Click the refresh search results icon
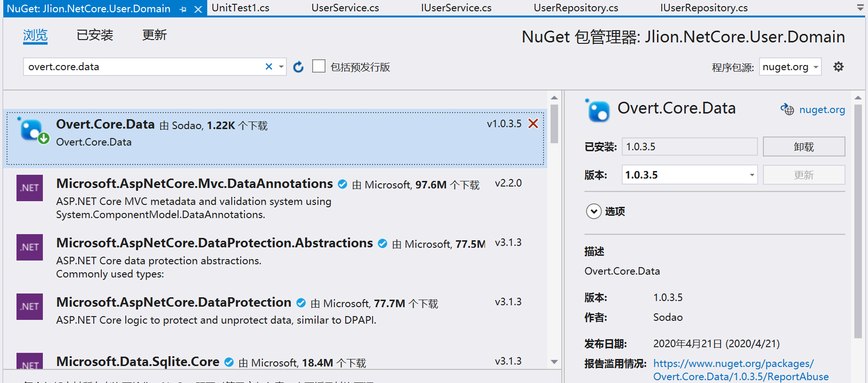The image size is (868, 383). point(298,67)
